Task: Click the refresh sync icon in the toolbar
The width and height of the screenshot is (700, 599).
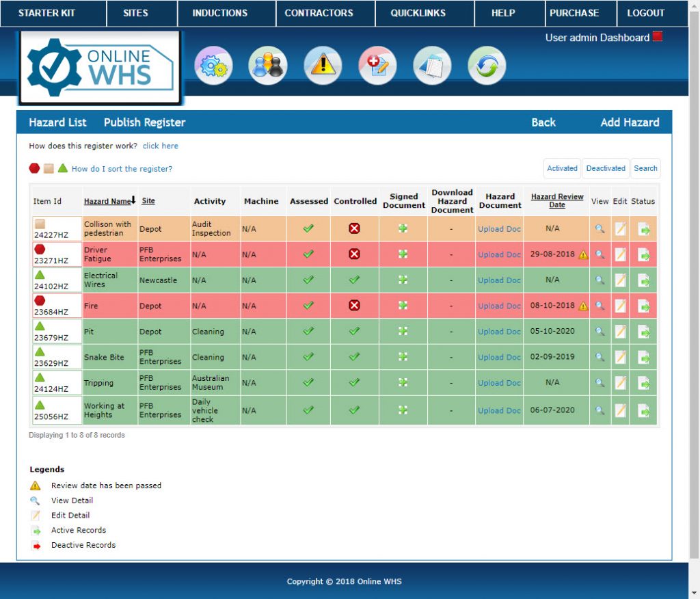Action: pos(486,64)
